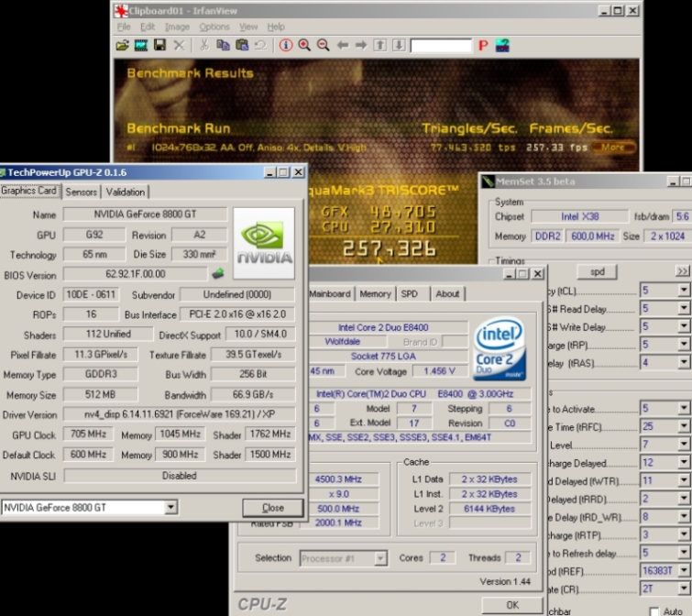Viewport: 692px width, 616px height.
Task: Go to next image with right arrow icon
Action: pos(361,45)
